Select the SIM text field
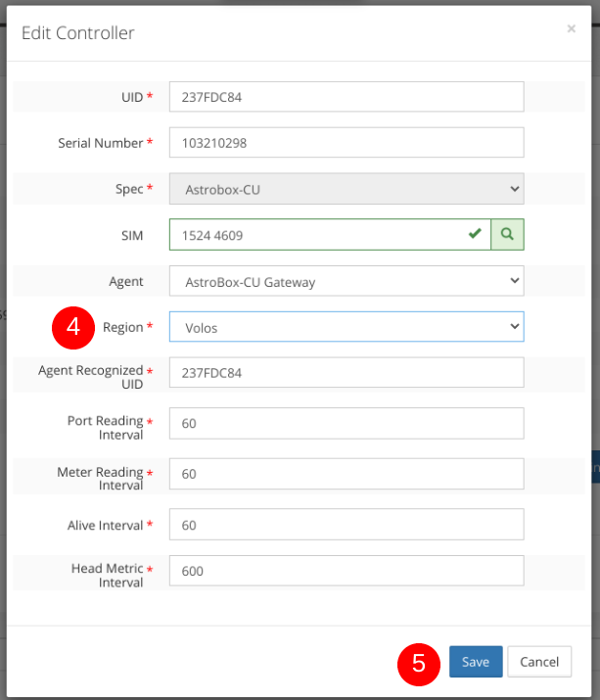600x700 pixels. click(x=313, y=235)
